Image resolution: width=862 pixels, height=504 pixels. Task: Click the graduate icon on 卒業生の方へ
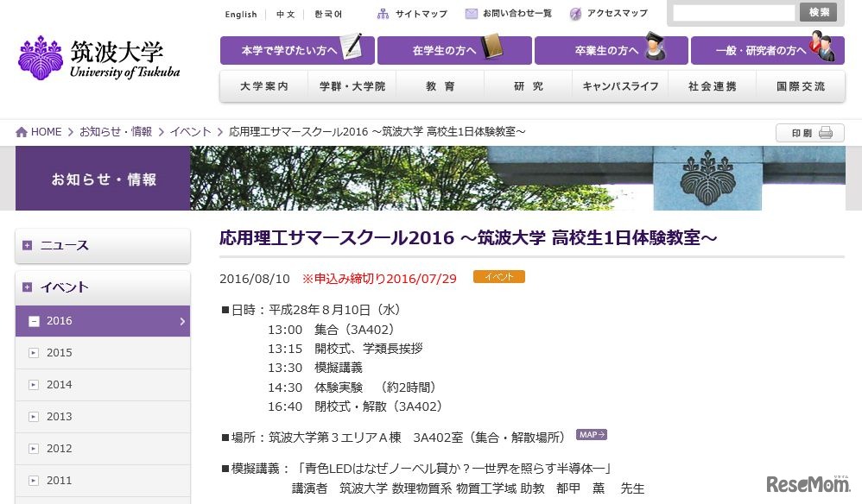pyautogui.click(x=655, y=46)
